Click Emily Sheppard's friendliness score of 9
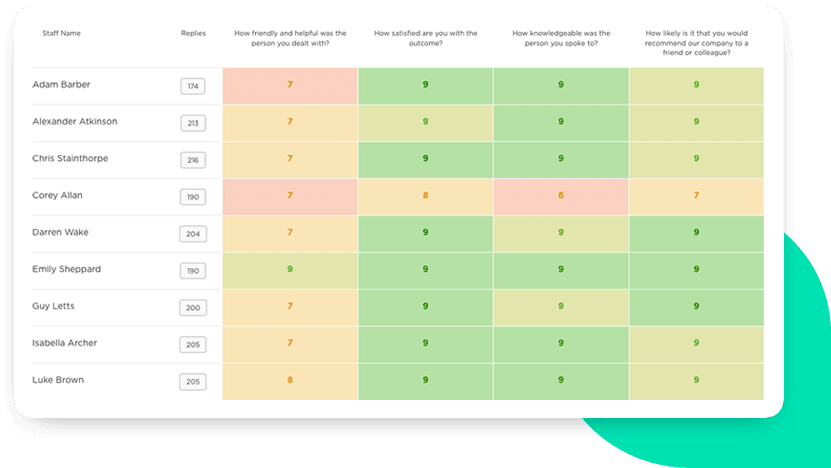This screenshot has width=831, height=468. click(290, 270)
